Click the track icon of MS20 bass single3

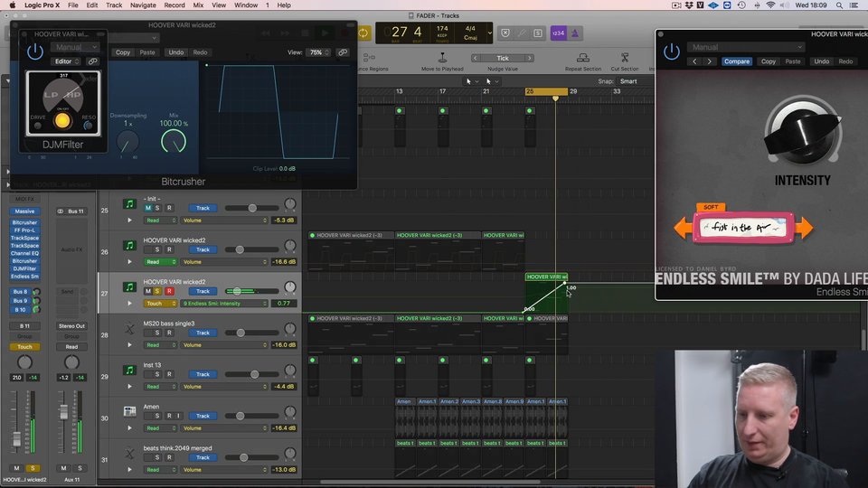click(x=129, y=329)
